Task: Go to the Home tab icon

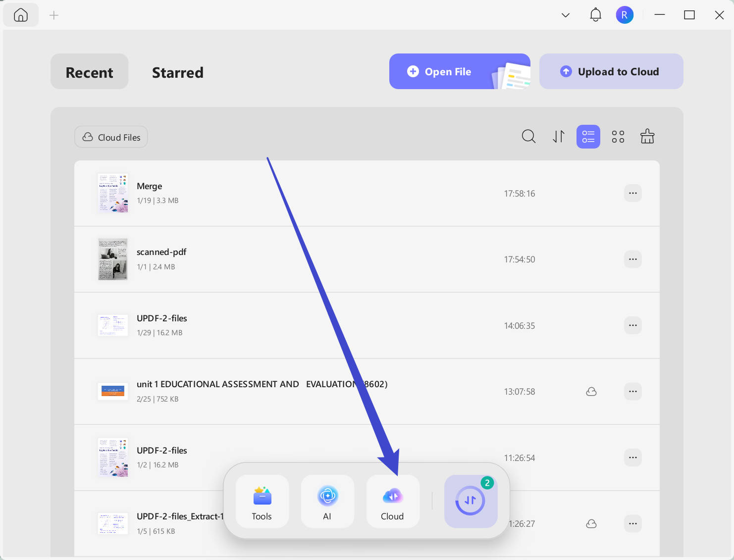Action: pos(21,15)
